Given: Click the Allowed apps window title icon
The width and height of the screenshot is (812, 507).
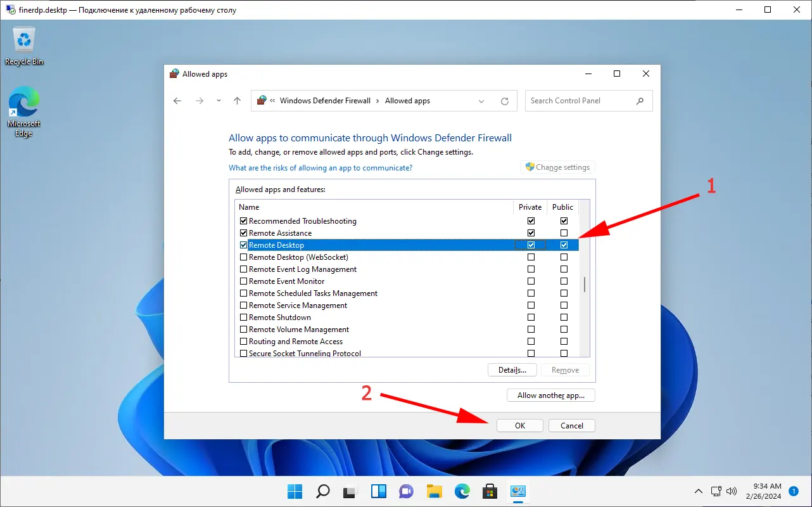Looking at the screenshot, I should (x=174, y=74).
